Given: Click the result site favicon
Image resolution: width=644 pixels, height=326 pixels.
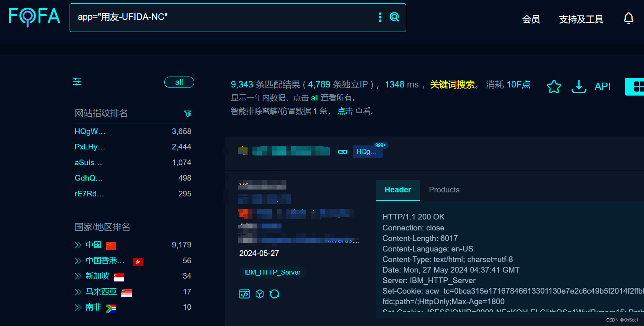Looking at the screenshot, I should pyautogui.click(x=243, y=151).
